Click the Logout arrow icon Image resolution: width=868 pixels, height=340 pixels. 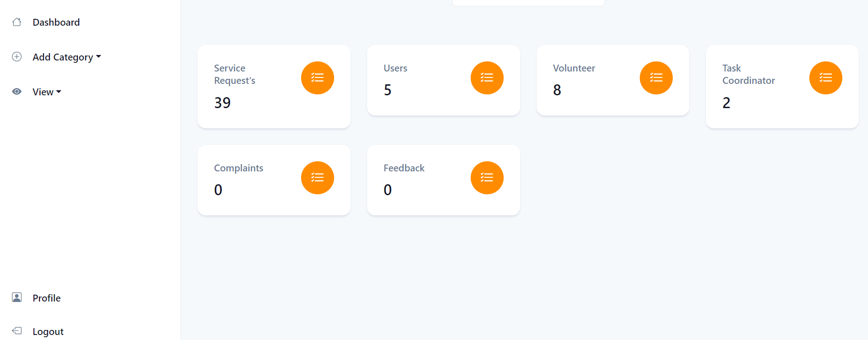click(17, 331)
